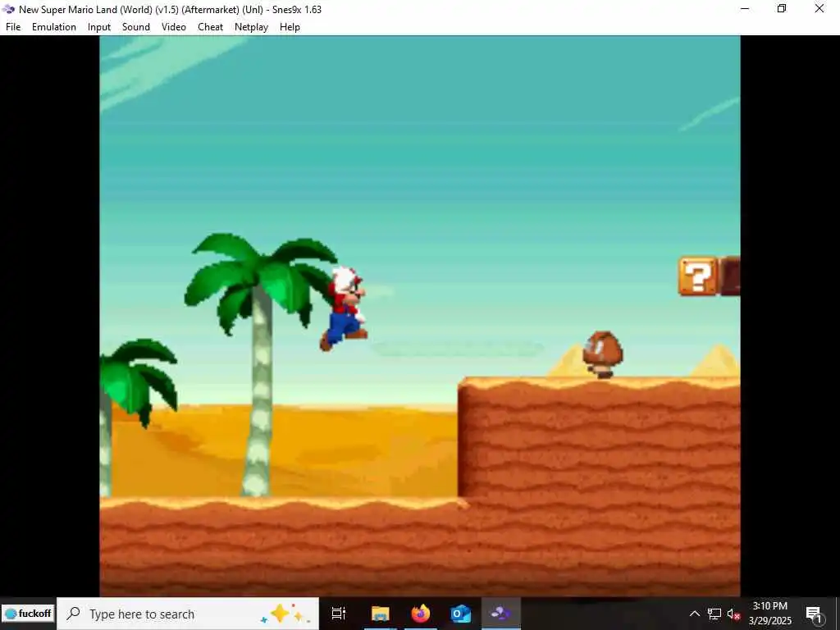Close the Snes9x window
The image size is (840, 630).
[819, 9]
